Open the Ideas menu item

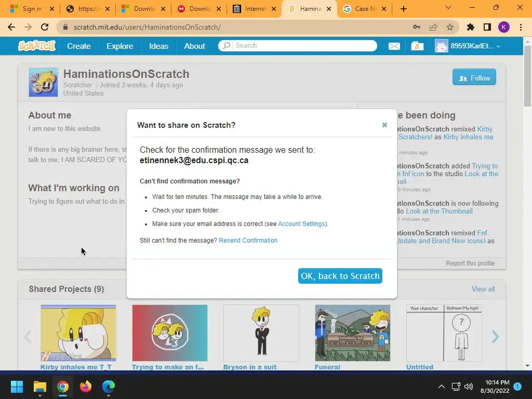[158, 46]
